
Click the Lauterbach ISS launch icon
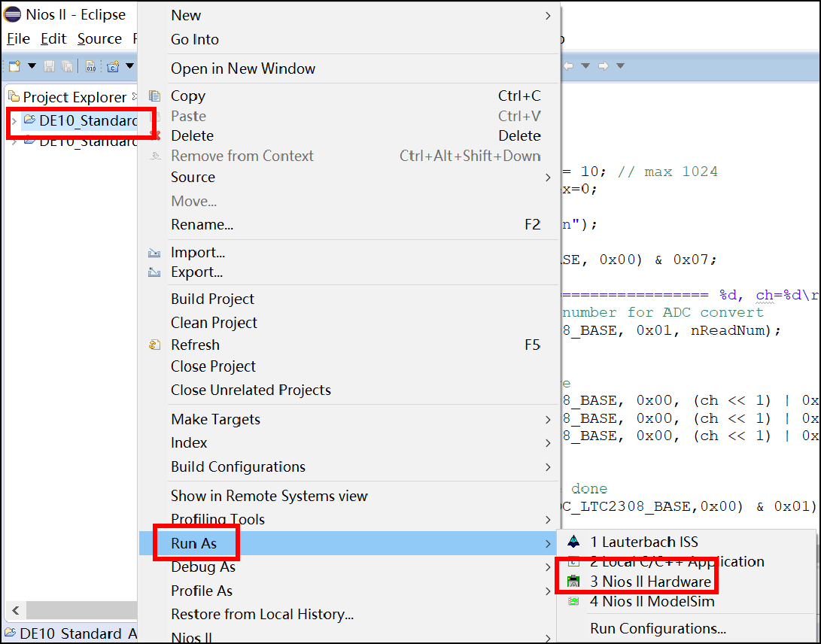click(x=574, y=542)
